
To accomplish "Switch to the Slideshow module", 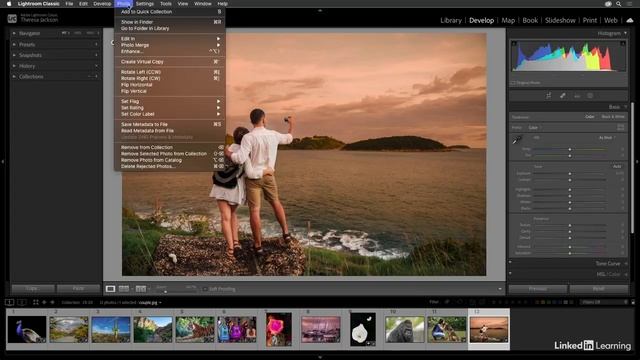I will [560, 20].
